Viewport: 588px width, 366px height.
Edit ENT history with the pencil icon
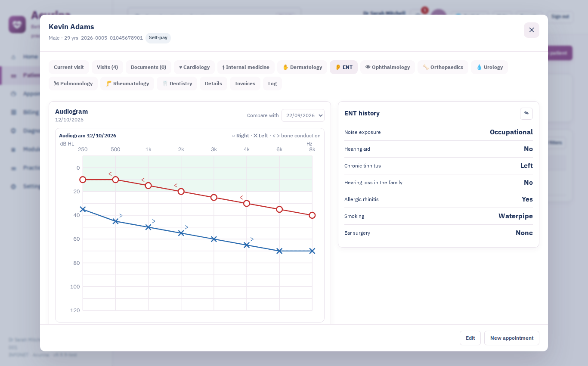(x=526, y=114)
